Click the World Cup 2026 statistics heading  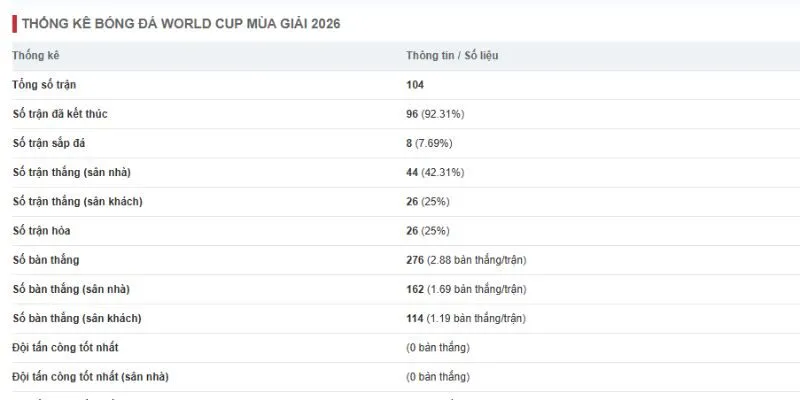pyautogui.click(x=181, y=24)
